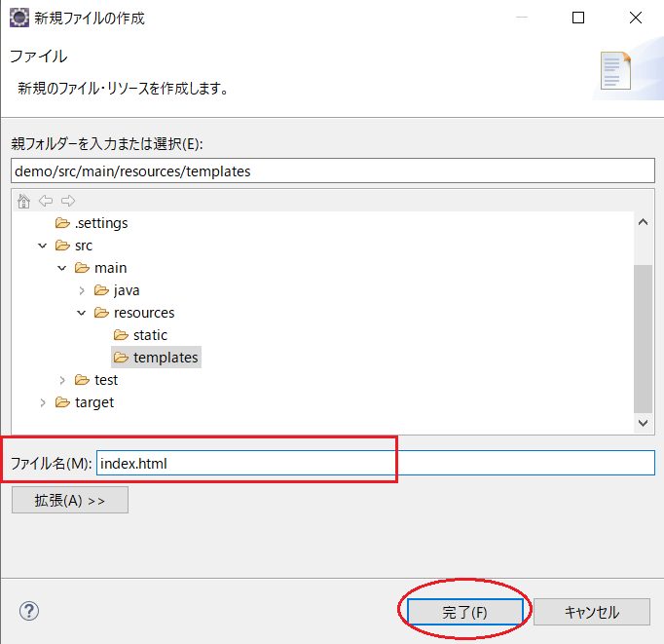Click the static folder icon
Image resolution: width=664 pixels, height=644 pixels.
(121, 335)
